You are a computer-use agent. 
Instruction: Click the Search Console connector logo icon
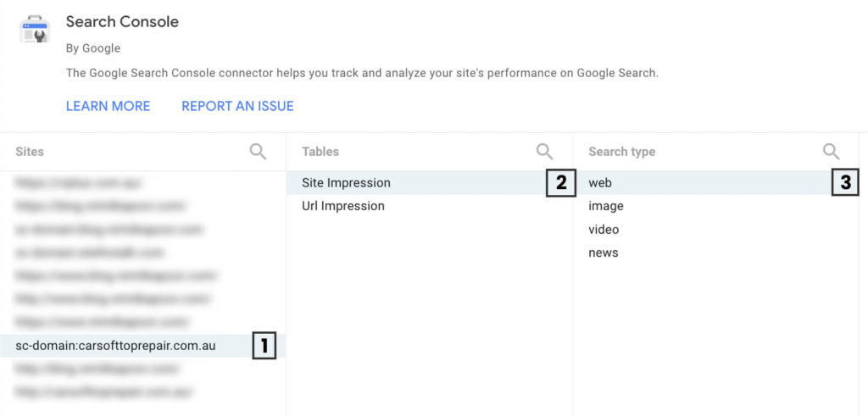coord(35,30)
